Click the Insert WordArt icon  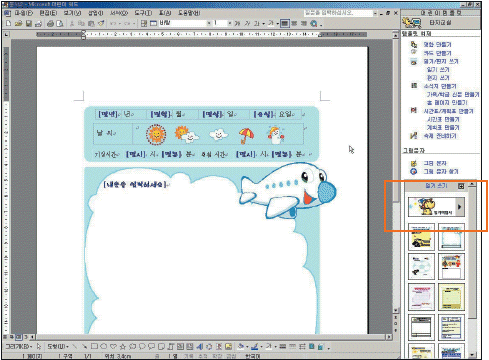pyautogui.click(x=200, y=347)
